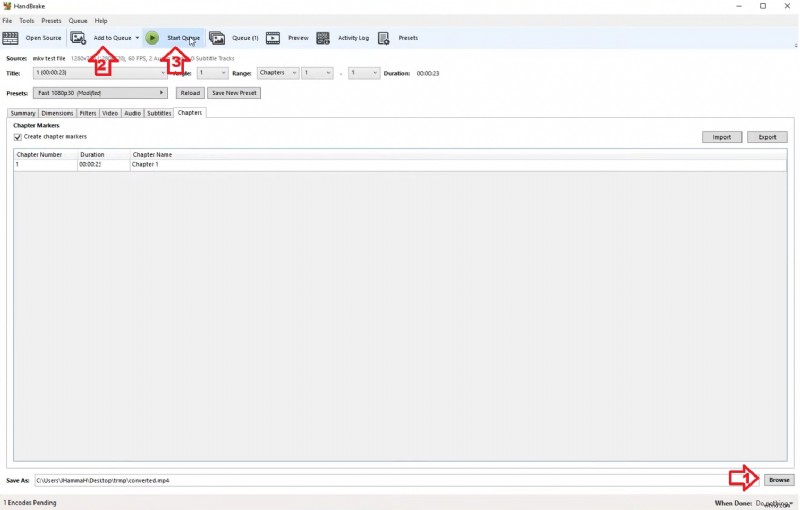Select the Chapters tab
This screenshot has width=800, height=510.
pyautogui.click(x=190, y=113)
